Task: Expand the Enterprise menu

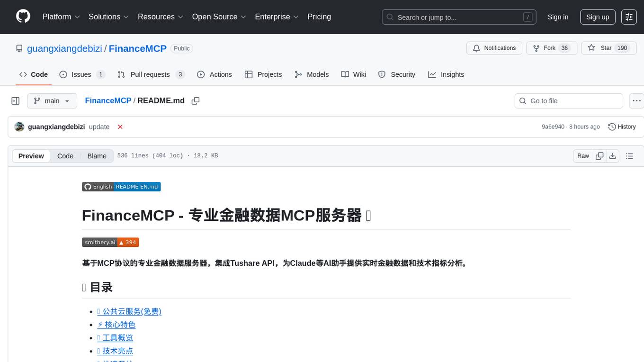Action: click(277, 17)
